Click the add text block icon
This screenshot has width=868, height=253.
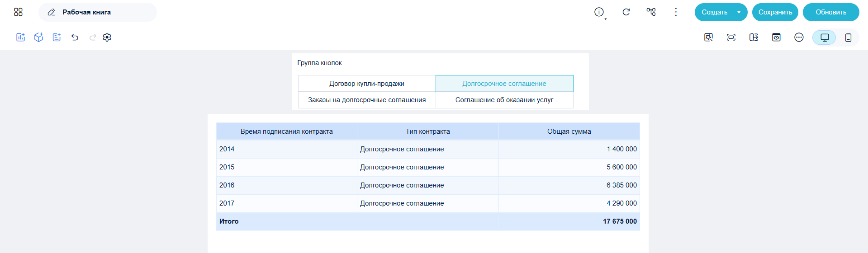[x=57, y=37]
